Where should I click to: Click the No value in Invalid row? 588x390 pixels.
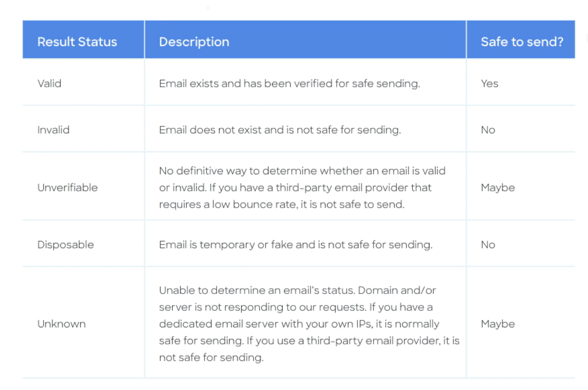488,130
